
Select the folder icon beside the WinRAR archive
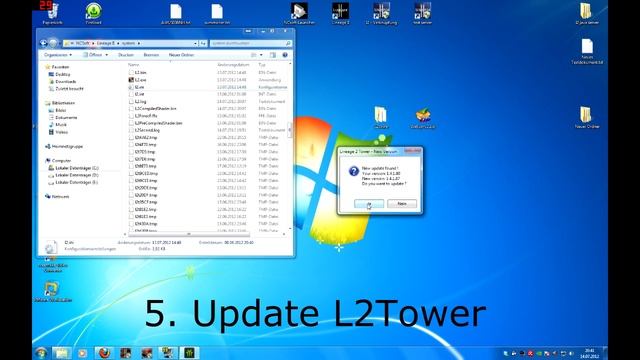(380, 118)
